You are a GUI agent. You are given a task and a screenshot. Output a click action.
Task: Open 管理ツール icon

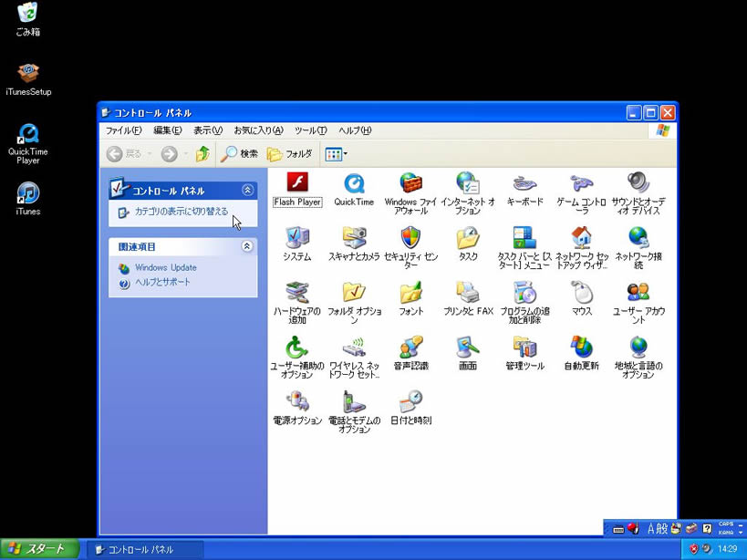[524, 353]
